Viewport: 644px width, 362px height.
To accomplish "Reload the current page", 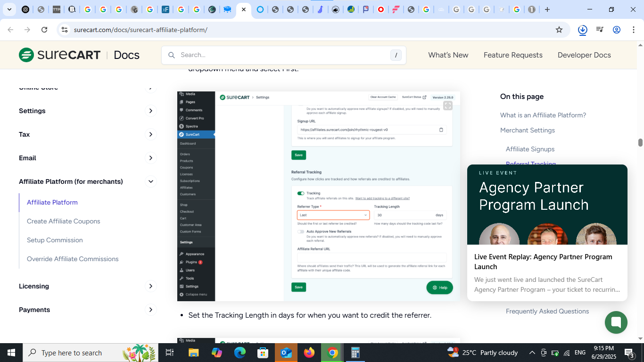I will click(x=44, y=30).
